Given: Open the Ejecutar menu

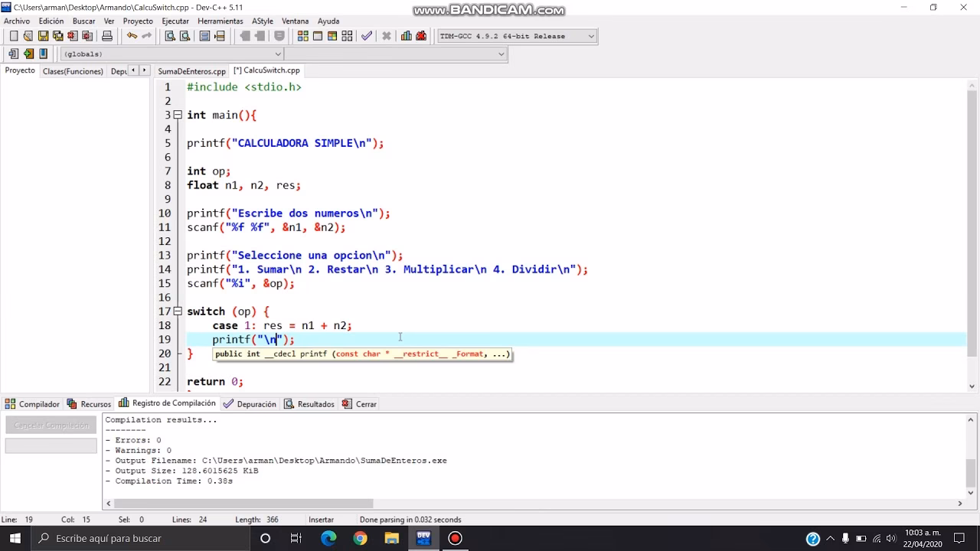Looking at the screenshot, I should [x=175, y=21].
